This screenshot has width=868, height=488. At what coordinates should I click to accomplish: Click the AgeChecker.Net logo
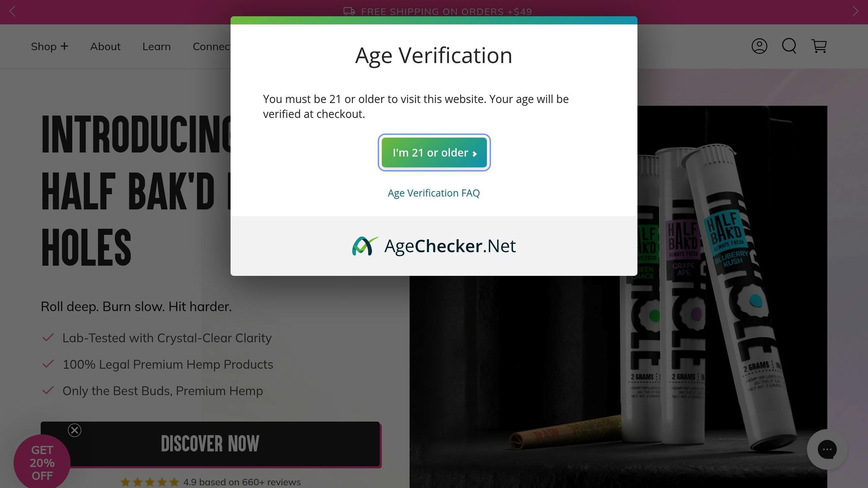tap(434, 246)
